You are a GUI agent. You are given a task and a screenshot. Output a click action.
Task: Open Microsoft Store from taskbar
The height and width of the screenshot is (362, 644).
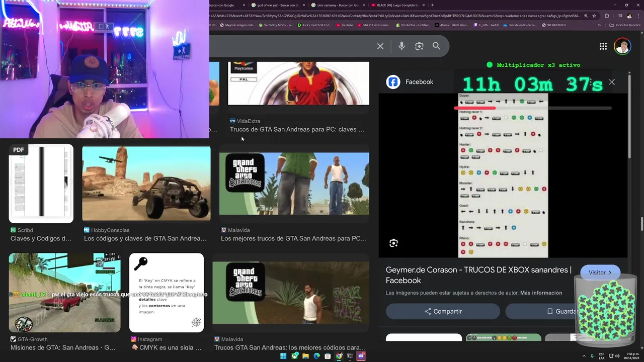click(328, 356)
